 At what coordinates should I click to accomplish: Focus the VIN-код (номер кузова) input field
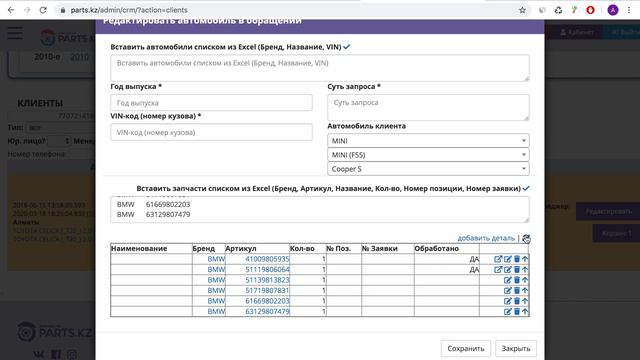[211, 132]
